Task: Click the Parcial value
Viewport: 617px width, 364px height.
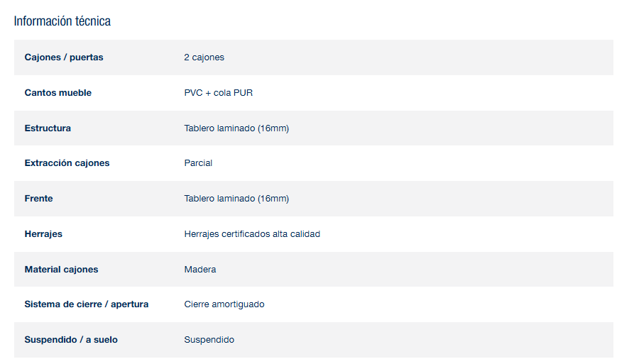Action: [x=198, y=163]
